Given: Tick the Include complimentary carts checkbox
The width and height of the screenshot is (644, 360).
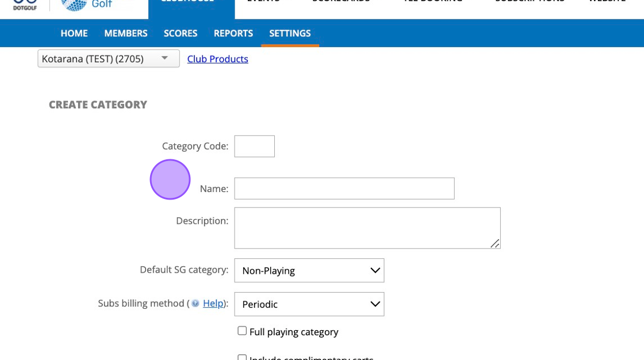Looking at the screenshot, I should (x=242, y=358).
